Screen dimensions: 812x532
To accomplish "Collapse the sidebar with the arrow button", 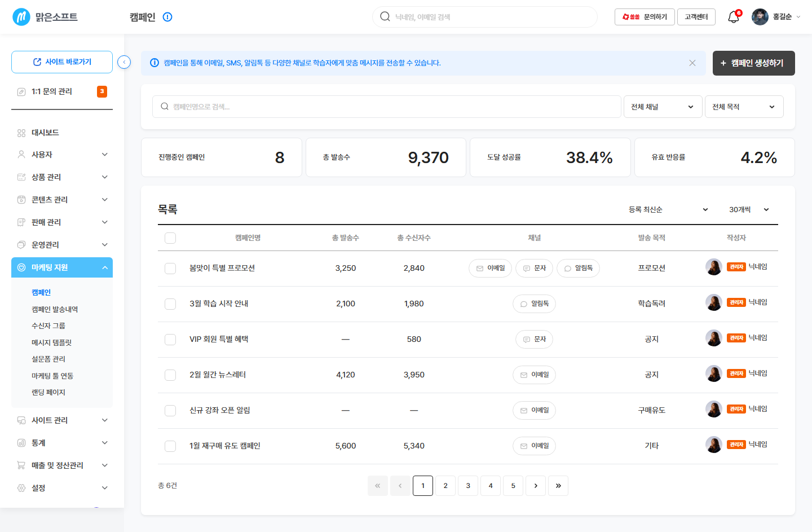I will click(124, 62).
